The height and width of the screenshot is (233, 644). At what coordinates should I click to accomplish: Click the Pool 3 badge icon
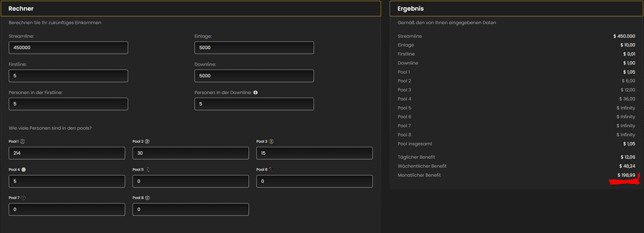pyautogui.click(x=271, y=141)
